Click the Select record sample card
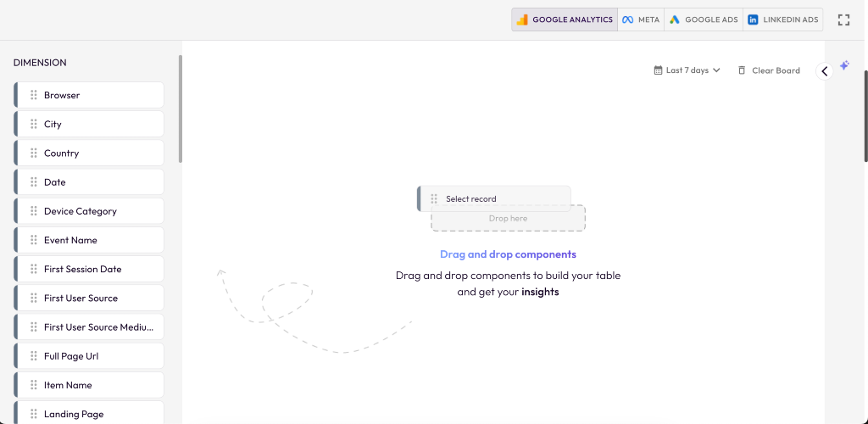 point(494,198)
